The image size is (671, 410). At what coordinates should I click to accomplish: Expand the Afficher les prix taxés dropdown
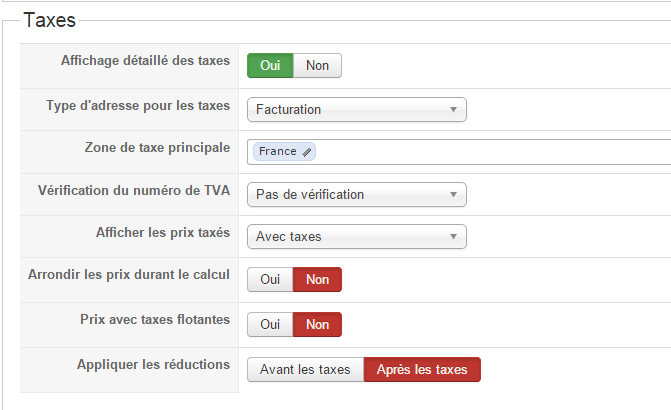tap(356, 237)
